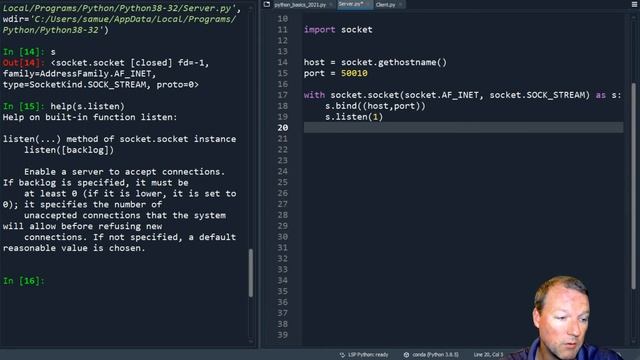640x360 pixels.
Task: Click conda (Python 3.8.5) status entry
Action: coord(435,355)
